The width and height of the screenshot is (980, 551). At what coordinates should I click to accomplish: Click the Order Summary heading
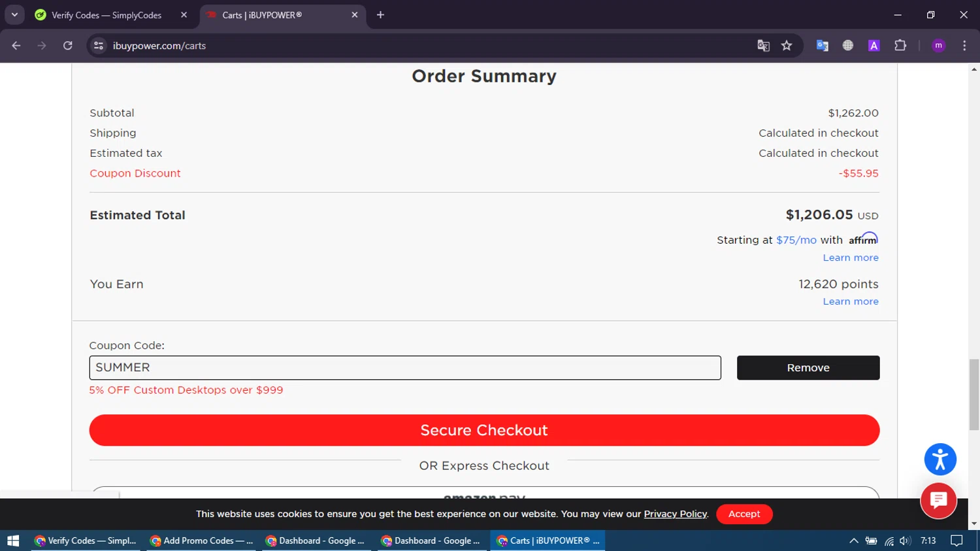point(484,76)
